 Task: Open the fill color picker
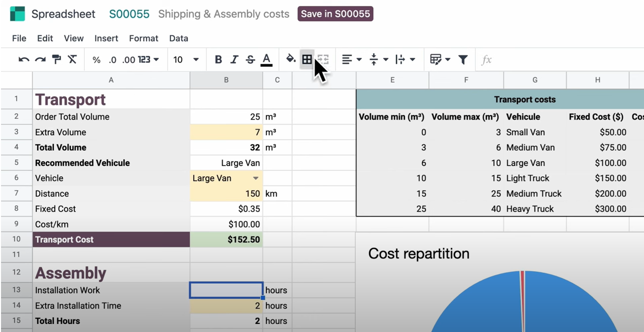coord(290,59)
